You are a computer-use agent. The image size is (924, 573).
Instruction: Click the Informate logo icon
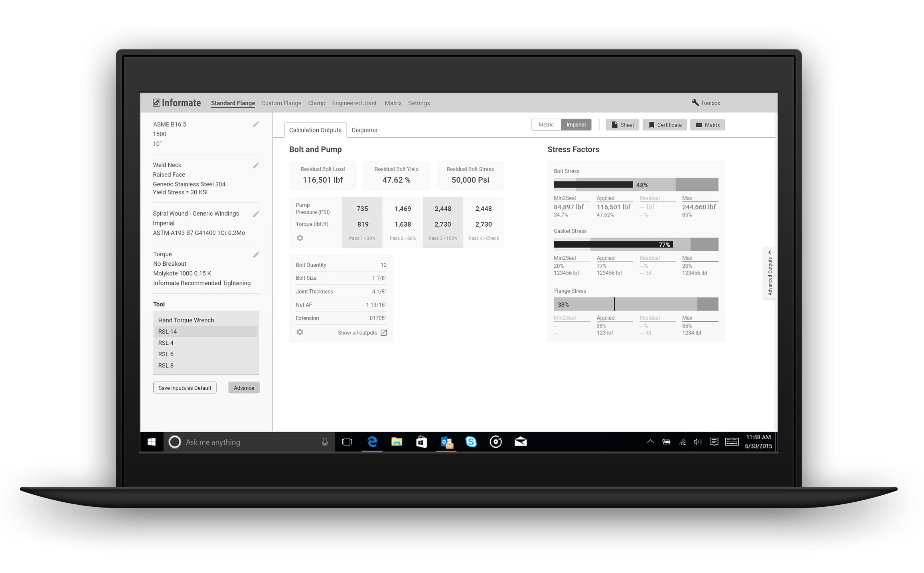point(156,103)
